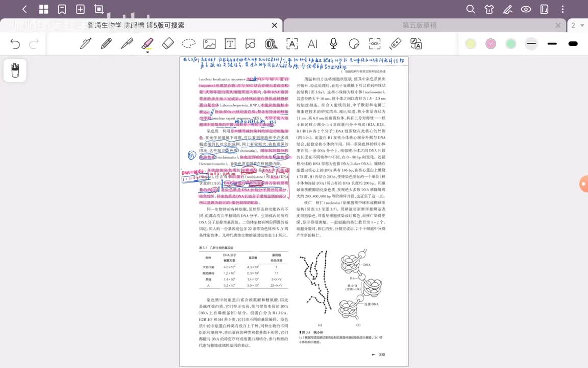The width and height of the screenshot is (588, 368).
Task: Activate the OCR scan tool
Action: (375, 43)
